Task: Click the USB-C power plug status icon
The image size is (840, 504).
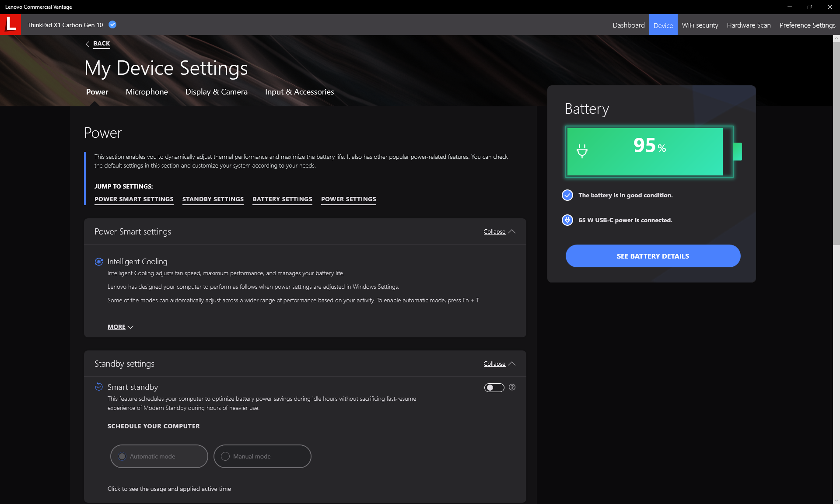Action: [x=567, y=220]
